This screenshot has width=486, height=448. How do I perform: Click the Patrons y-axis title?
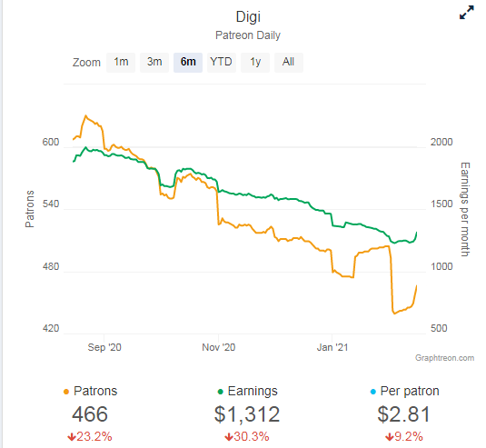[30, 209]
